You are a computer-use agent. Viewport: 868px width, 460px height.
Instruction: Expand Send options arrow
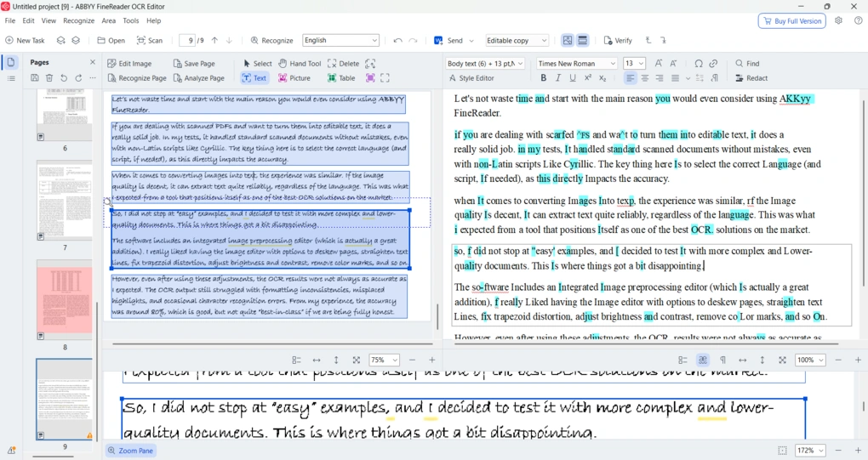471,40
